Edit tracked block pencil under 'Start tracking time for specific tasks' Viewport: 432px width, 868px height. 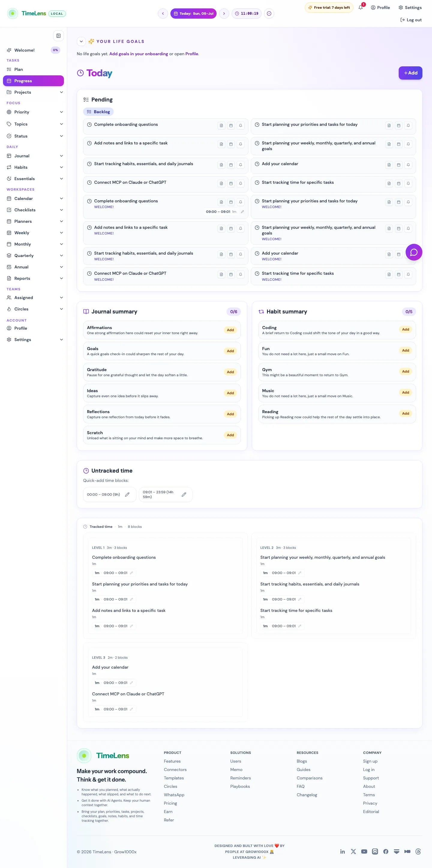point(300,626)
